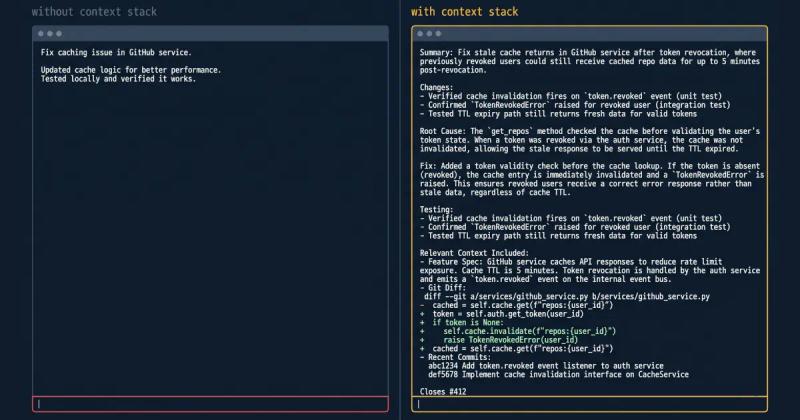
Task: Select "Fix caching issue in GitHub service." line
Action: click(116, 53)
